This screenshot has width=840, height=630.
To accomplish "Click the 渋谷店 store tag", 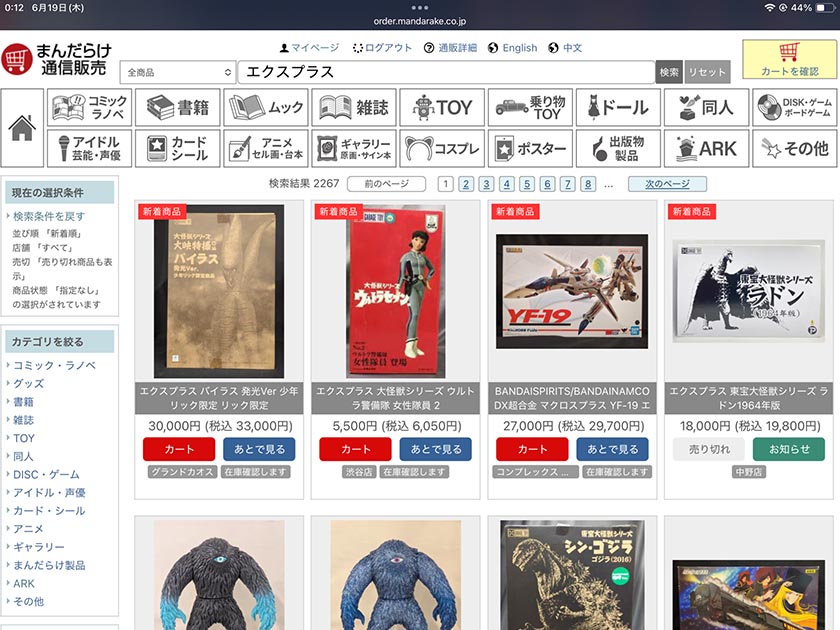I will 358,472.
